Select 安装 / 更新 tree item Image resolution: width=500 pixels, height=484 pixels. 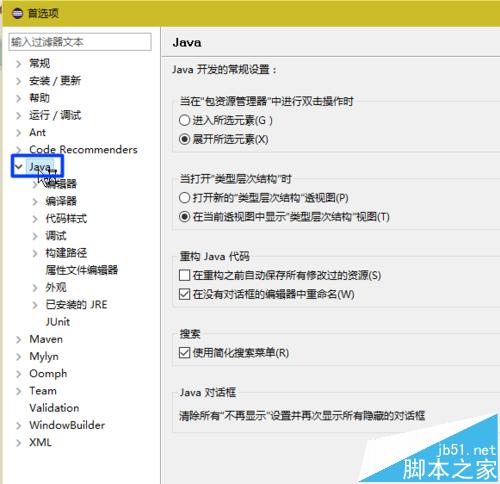tap(55, 80)
